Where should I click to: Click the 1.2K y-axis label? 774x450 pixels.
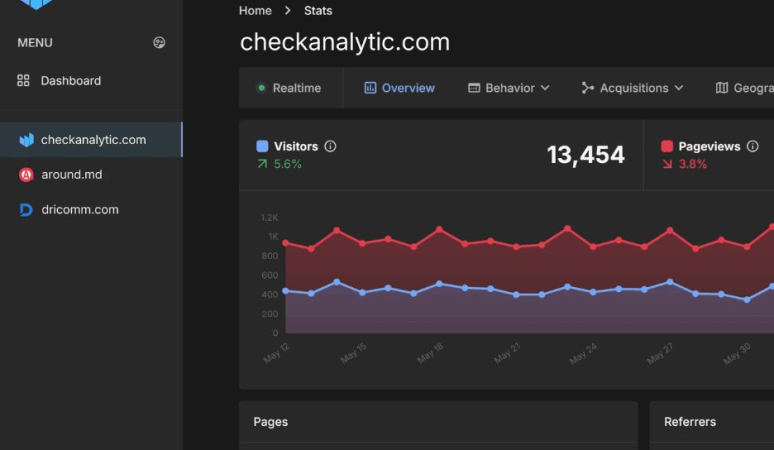pos(270,218)
